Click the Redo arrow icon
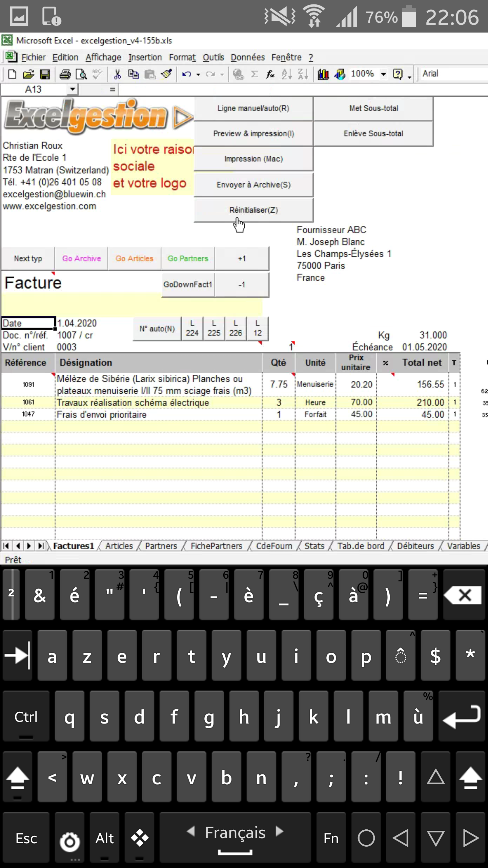This screenshot has width=488, height=868. click(210, 74)
